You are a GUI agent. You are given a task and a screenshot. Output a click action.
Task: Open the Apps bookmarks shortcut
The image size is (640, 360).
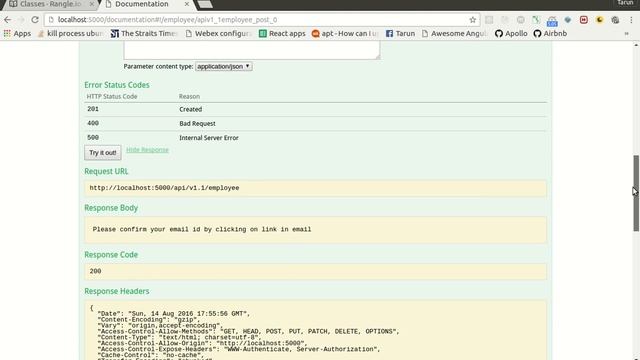(x=17, y=33)
